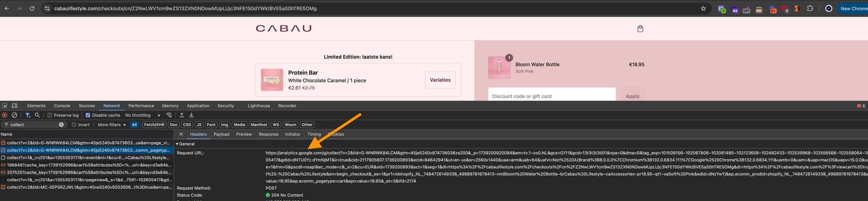Viewport: 868px width, 201px height.
Task: Open the Chrome Extensions puzzle menu
Action: coord(810,9)
